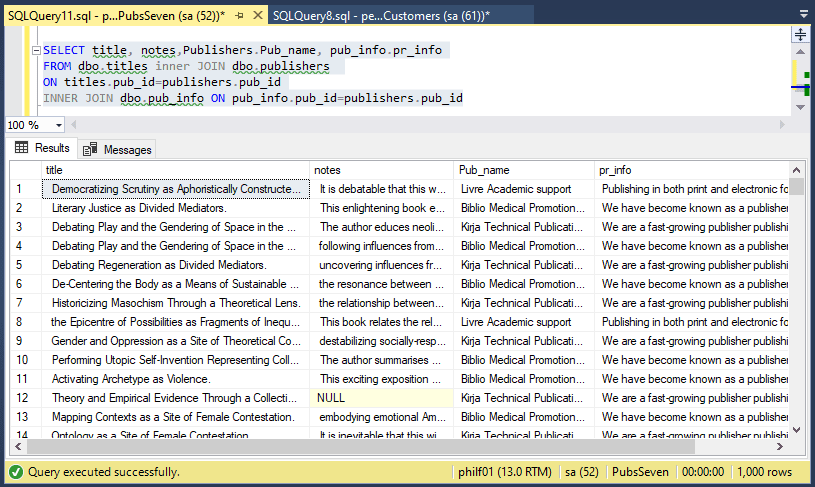
Task: Open the Messages tab
Action: (x=117, y=150)
